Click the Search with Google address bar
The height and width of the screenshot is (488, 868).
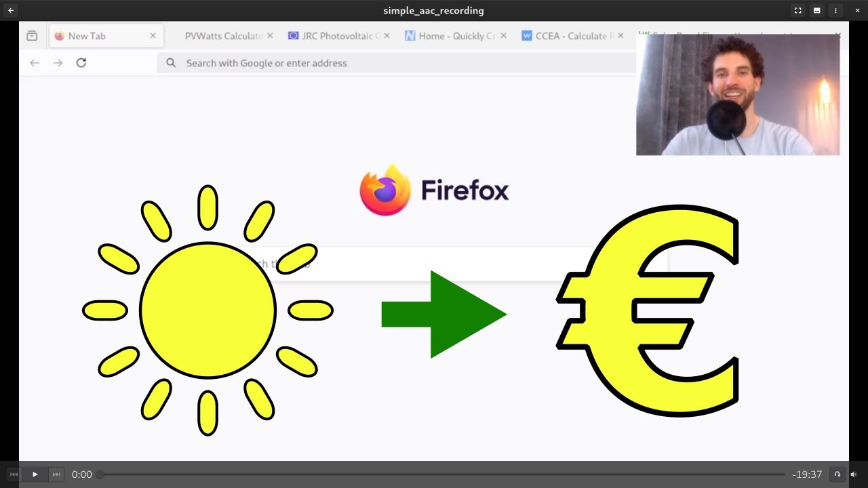pos(397,63)
